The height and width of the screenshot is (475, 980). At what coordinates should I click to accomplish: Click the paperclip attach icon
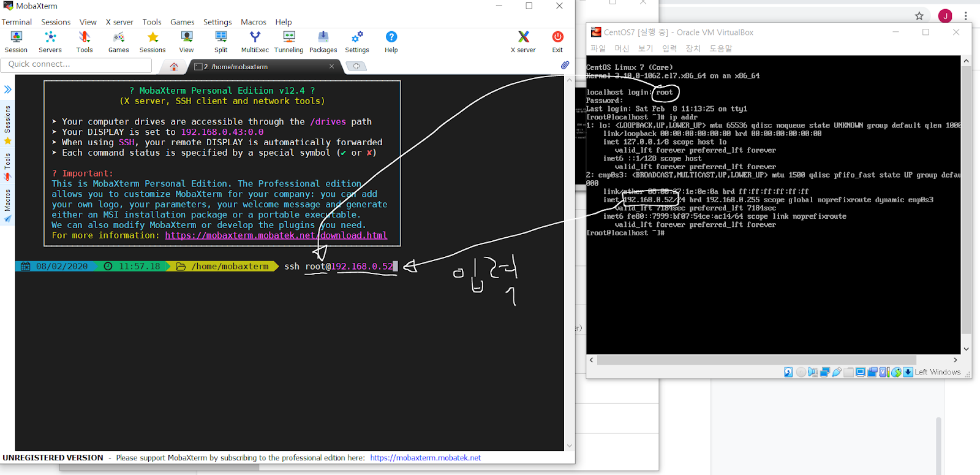pyautogui.click(x=565, y=65)
